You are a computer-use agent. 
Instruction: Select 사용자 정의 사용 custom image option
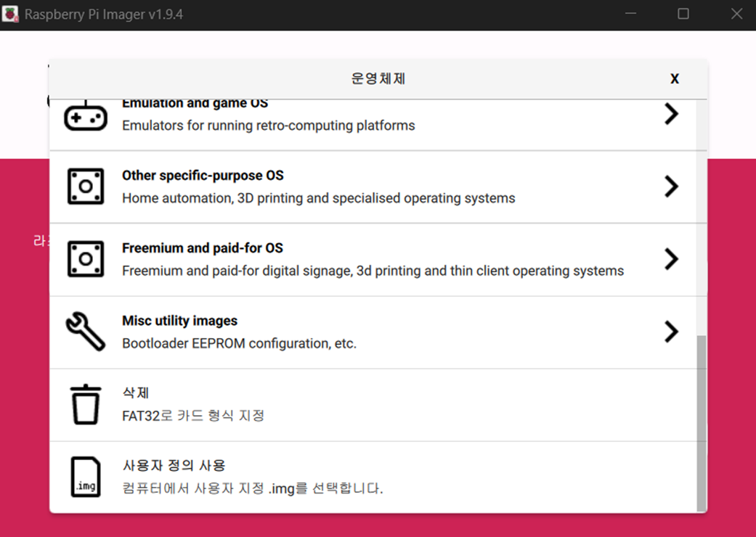(373, 477)
